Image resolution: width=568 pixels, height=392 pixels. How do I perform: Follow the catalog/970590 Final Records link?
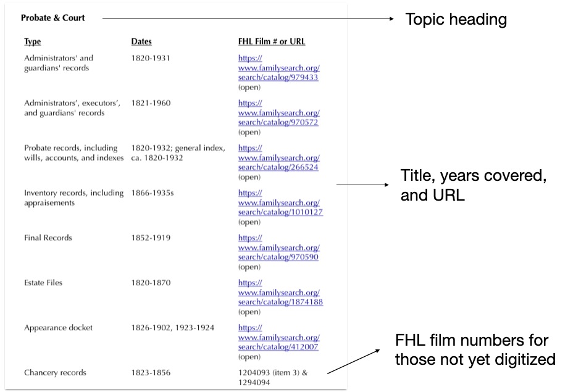click(278, 248)
